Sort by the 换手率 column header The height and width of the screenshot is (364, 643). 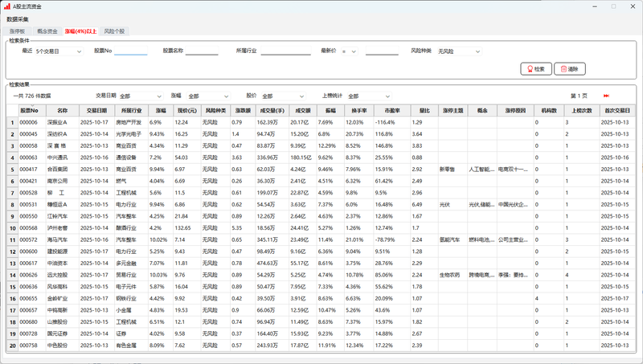pos(359,110)
